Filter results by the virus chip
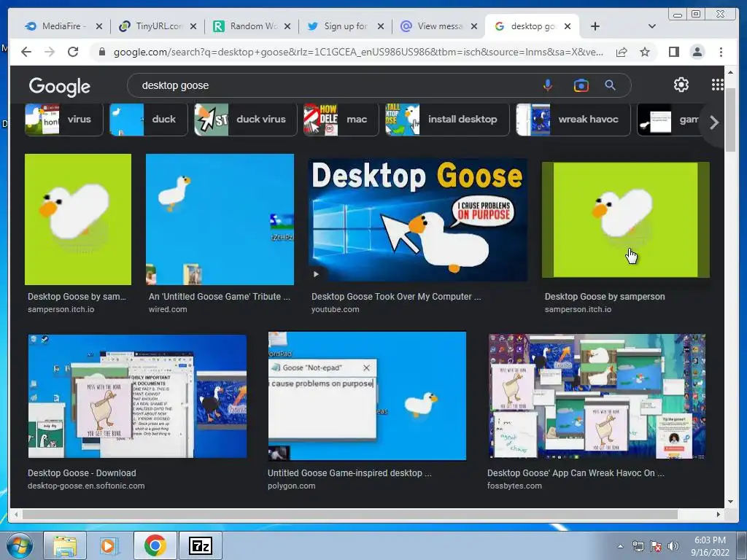The height and width of the screenshot is (560, 747). click(x=64, y=120)
